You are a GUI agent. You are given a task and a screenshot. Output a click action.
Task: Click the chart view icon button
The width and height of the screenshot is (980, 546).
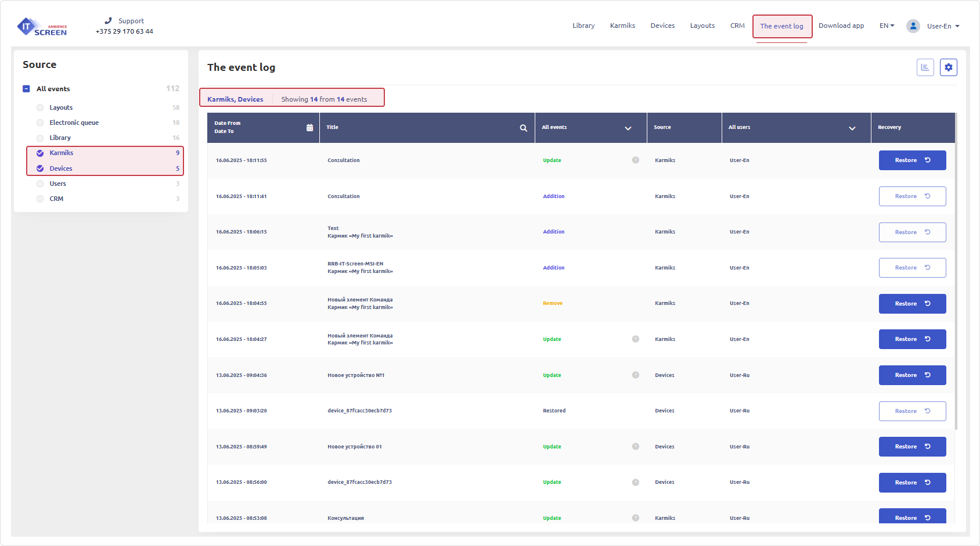tap(925, 67)
